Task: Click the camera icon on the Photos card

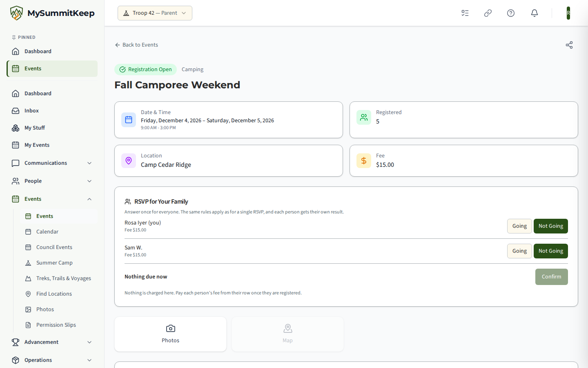Action: pyautogui.click(x=171, y=328)
